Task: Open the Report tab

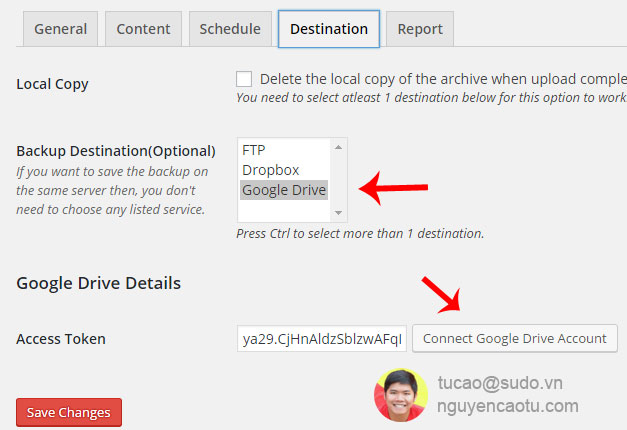Action: click(x=419, y=29)
